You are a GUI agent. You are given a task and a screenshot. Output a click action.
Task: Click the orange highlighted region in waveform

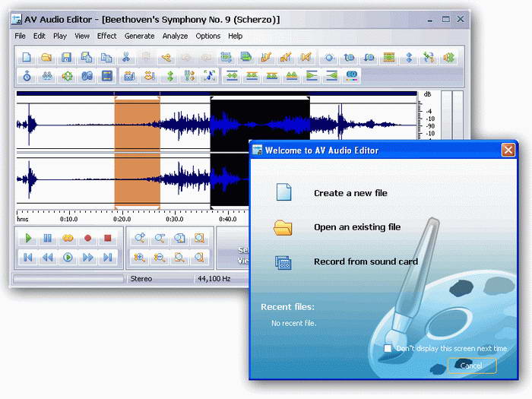click(137, 152)
